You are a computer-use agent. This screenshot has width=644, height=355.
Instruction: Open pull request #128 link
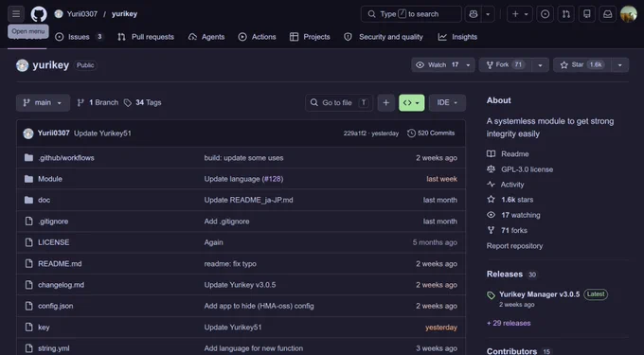click(273, 179)
